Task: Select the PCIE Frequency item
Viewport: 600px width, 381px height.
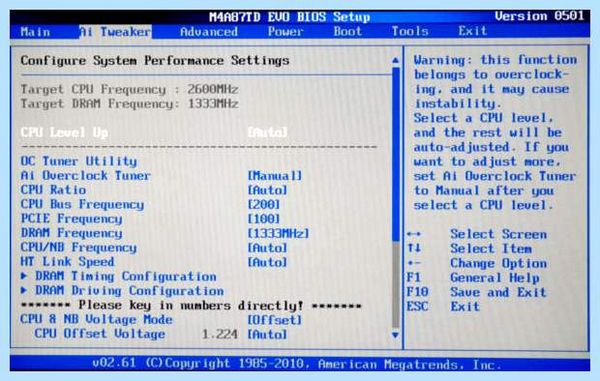Action: tap(72, 219)
